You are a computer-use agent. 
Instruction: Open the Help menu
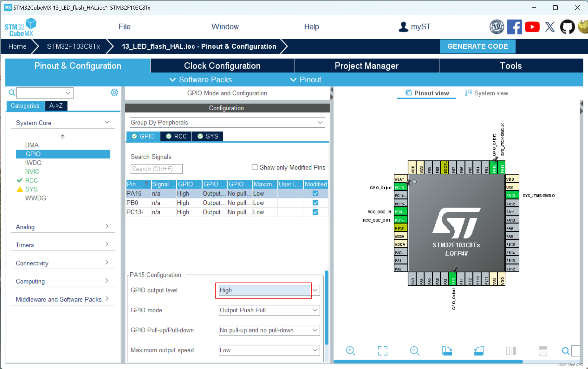tap(311, 27)
